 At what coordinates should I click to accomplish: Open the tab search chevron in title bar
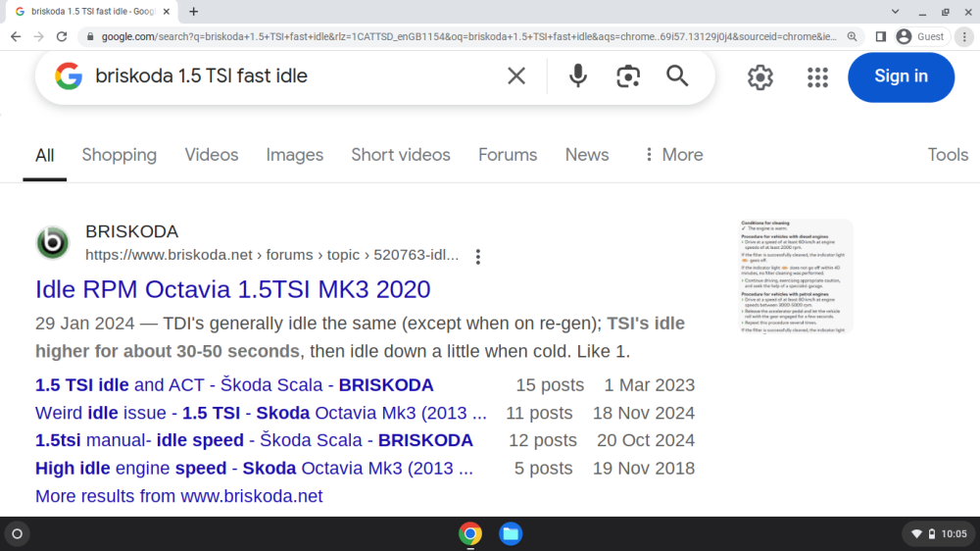click(x=895, y=11)
